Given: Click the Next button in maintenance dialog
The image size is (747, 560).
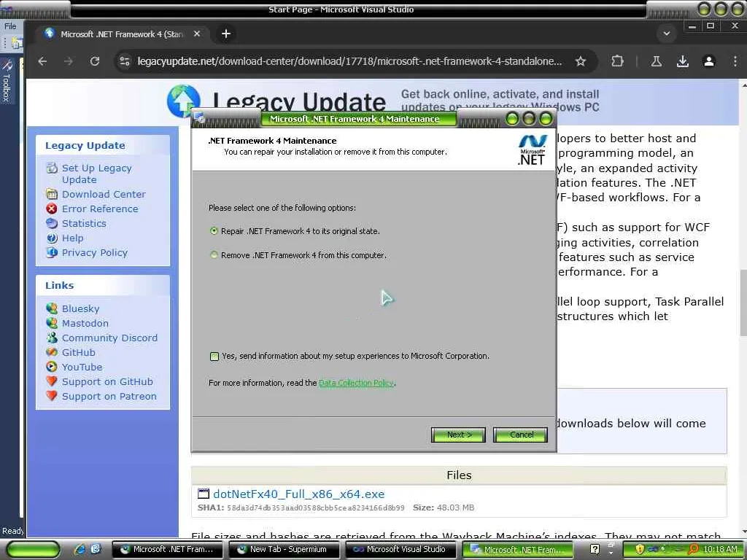Looking at the screenshot, I should [458, 435].
